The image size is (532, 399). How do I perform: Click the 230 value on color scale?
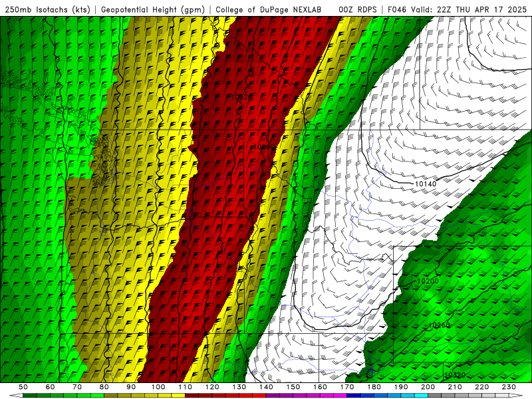pos(509,387)
